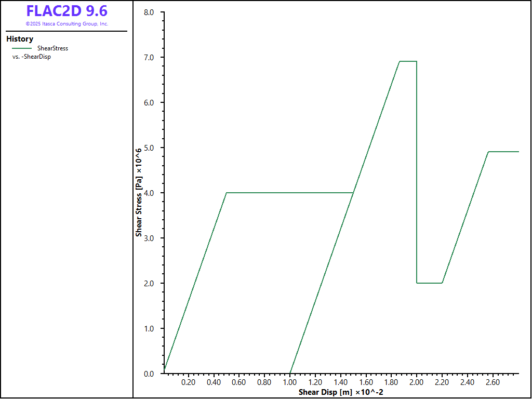Screen dimensions: 532x399
Task: Click the peak plateau of the curve near 6.9
Action: click(x=408, y=61)
